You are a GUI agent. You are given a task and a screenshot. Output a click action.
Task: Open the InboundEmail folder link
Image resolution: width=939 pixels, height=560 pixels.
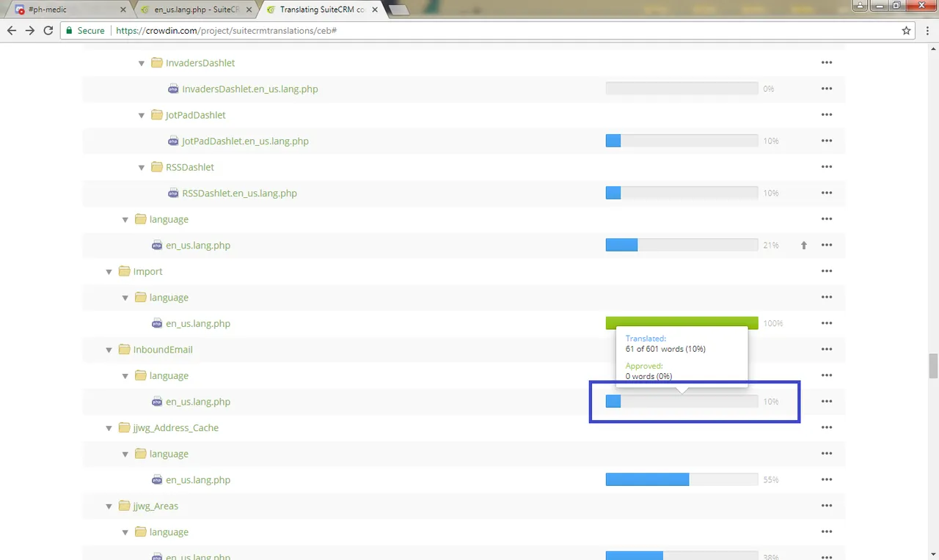pyautogui.click(x=163, y=350)
